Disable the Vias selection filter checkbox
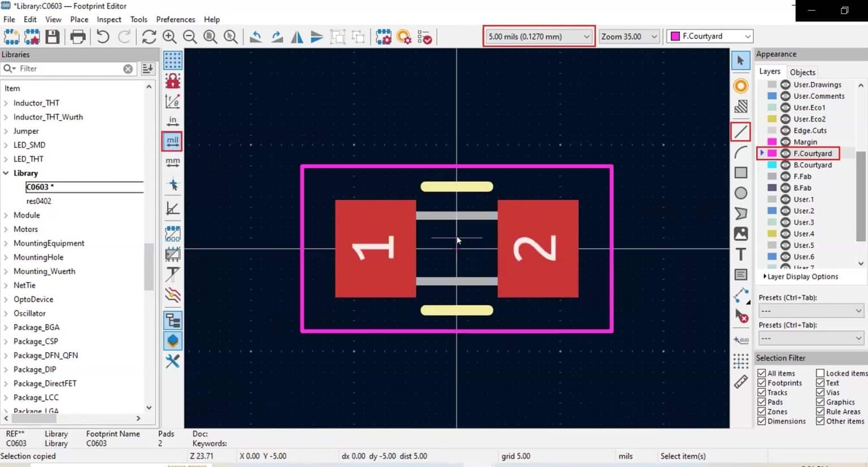The height and width of the screenshot is (467, 868). tap(820, 392)
